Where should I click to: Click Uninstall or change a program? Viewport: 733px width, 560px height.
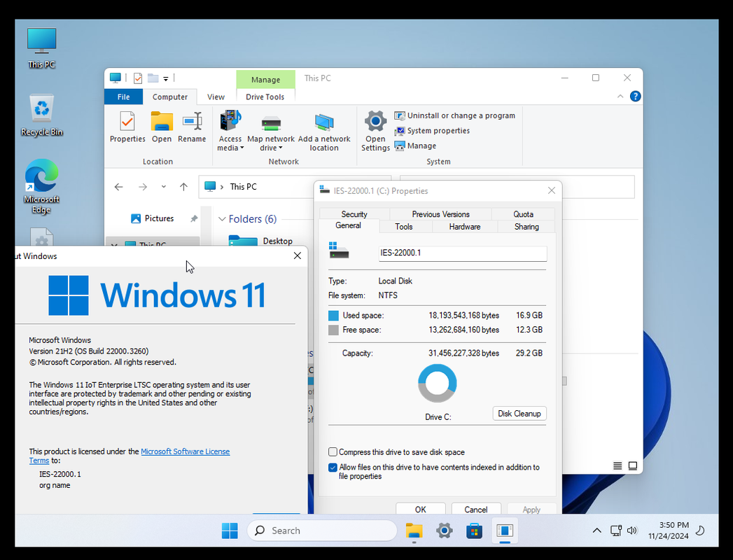point(455,115)
